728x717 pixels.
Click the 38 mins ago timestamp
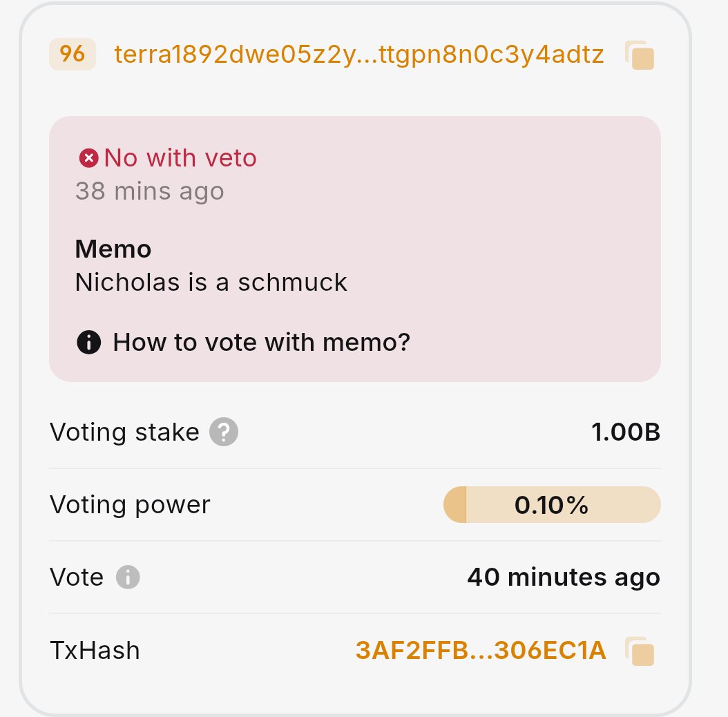click(x=149, y=191)
